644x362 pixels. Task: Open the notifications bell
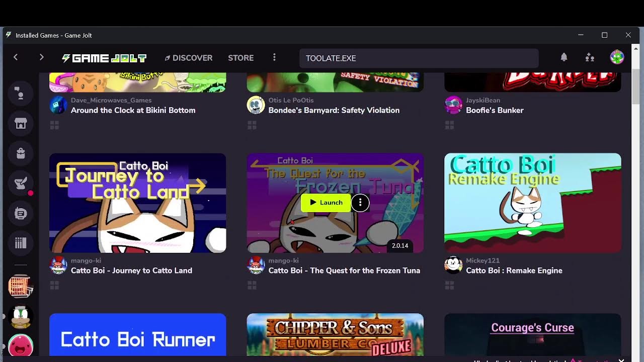tap(564, 57)
